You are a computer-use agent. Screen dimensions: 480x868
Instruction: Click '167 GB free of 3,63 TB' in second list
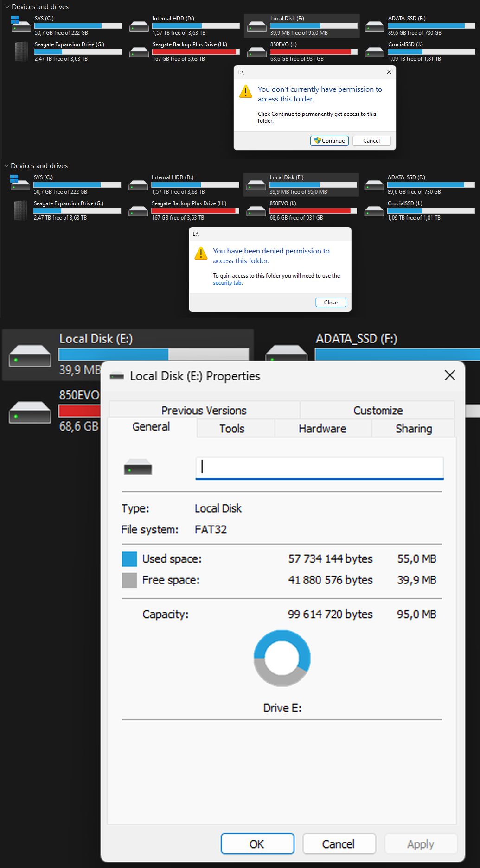click(178, 218)
